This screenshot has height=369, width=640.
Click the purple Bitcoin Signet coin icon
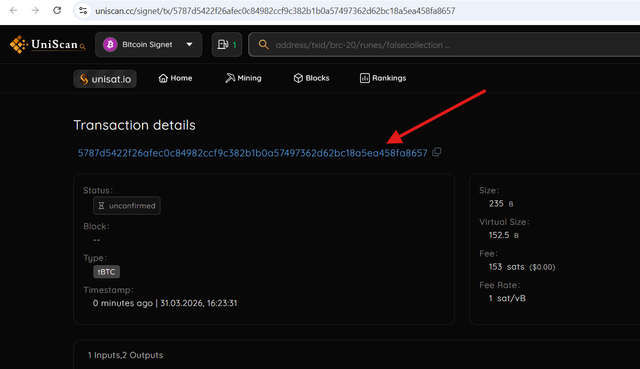pyautogui.click(x=110, y=44)
